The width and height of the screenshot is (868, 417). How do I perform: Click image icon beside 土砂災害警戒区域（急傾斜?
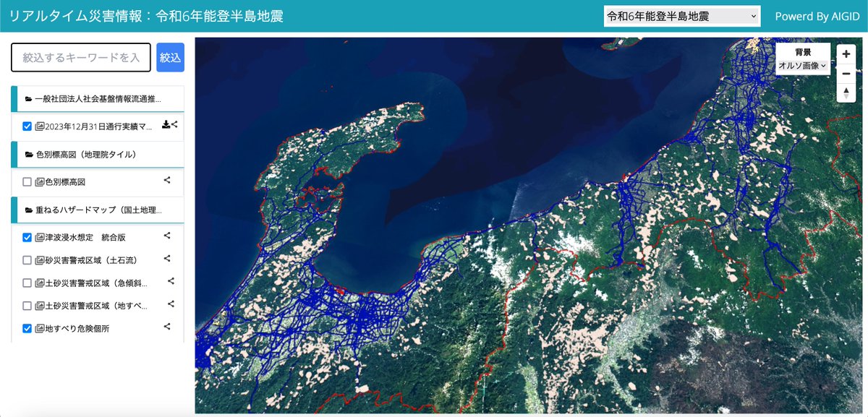40,283
